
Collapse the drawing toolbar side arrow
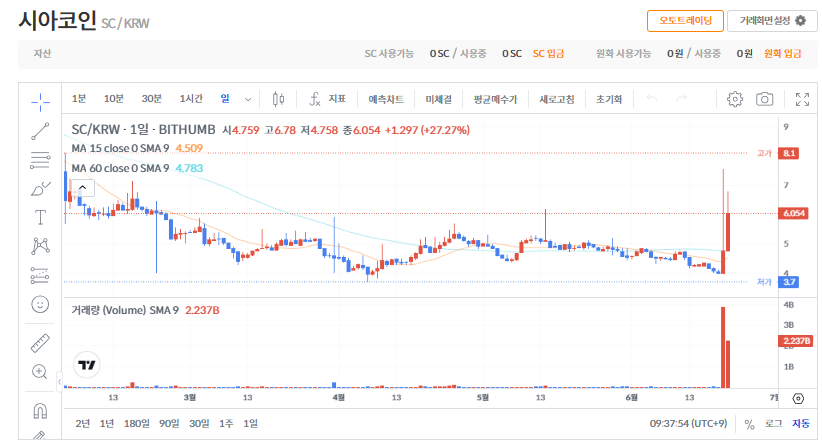[59, 382]
